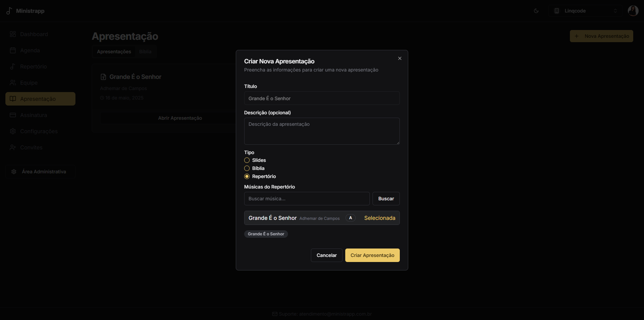Click the Buscar música search field
The height and width of the screenshot is (320, 644).
307,199
